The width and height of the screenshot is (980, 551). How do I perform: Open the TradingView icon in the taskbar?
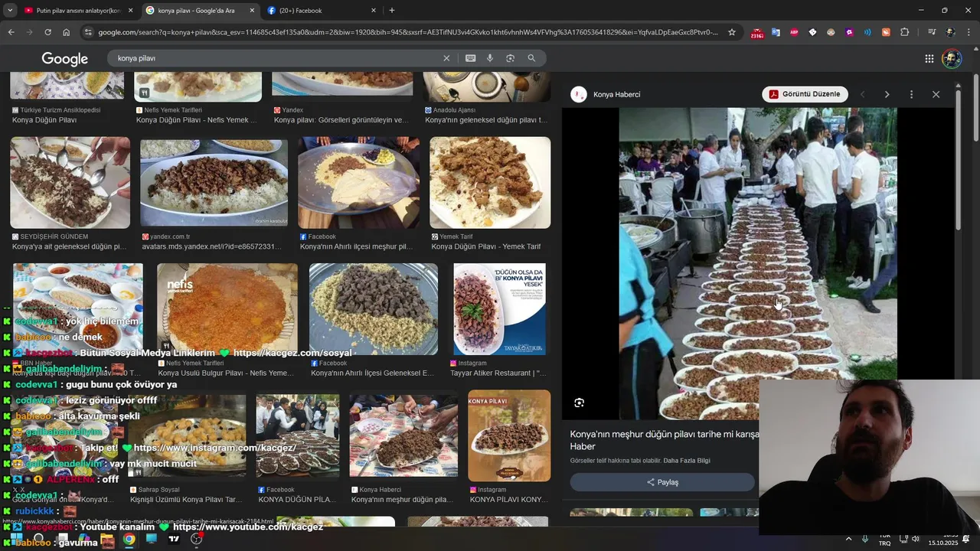[x=174, y=540]
